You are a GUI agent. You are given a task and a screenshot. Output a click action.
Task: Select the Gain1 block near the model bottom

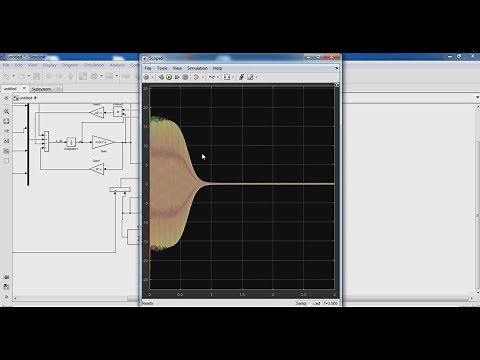[97, 169]
